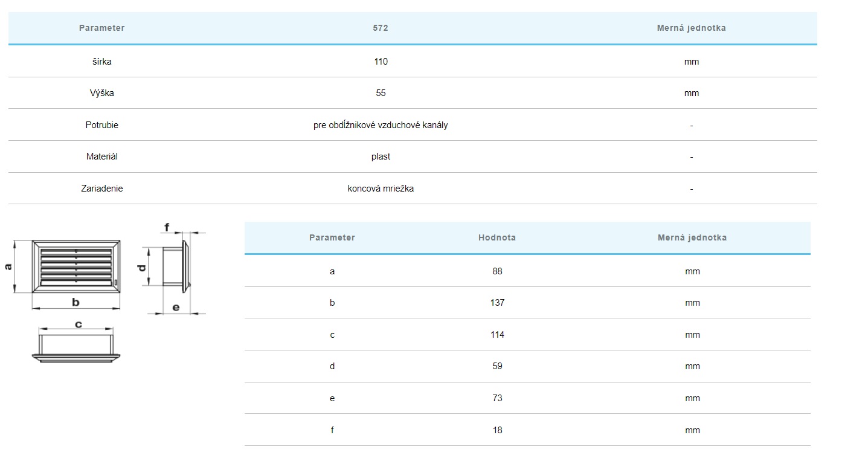The image size is (868, 458).
Task: Click the value 110 in šírka row
Action: [381, 62]
